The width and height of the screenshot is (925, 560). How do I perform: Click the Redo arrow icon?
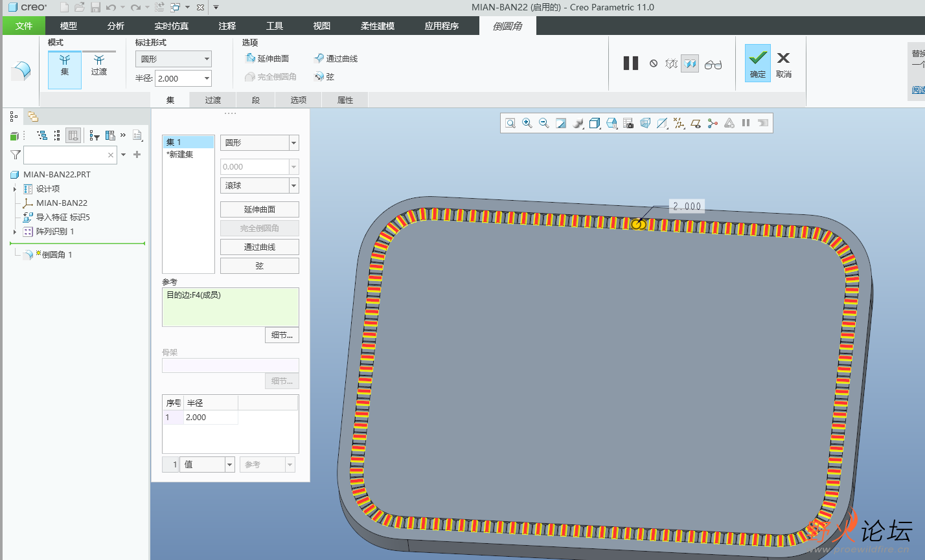click(x=135, y=7)
